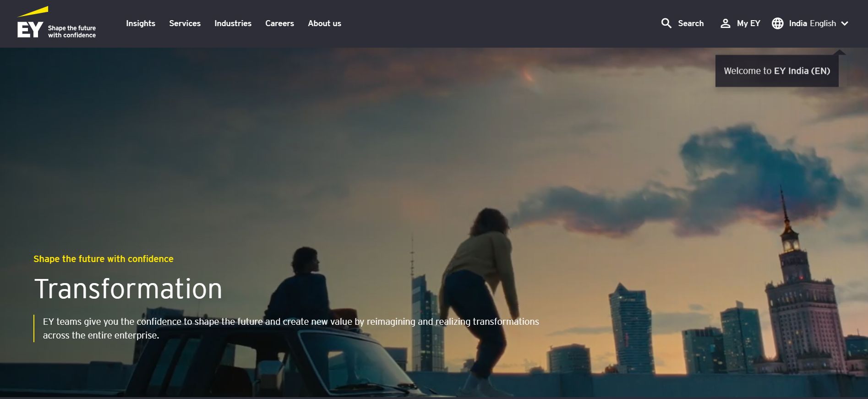
Task: Click the EY teams description paragraph
Action: tap(291, 328)
